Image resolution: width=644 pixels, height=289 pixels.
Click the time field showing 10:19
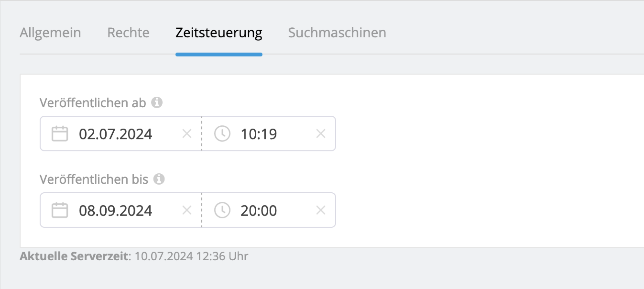(x=259, y=133)
